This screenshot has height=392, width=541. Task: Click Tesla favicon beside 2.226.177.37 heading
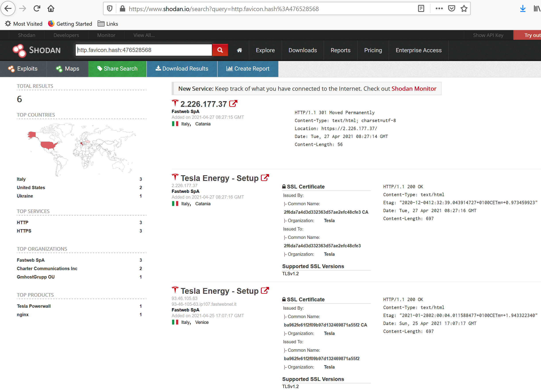[175, 103]
